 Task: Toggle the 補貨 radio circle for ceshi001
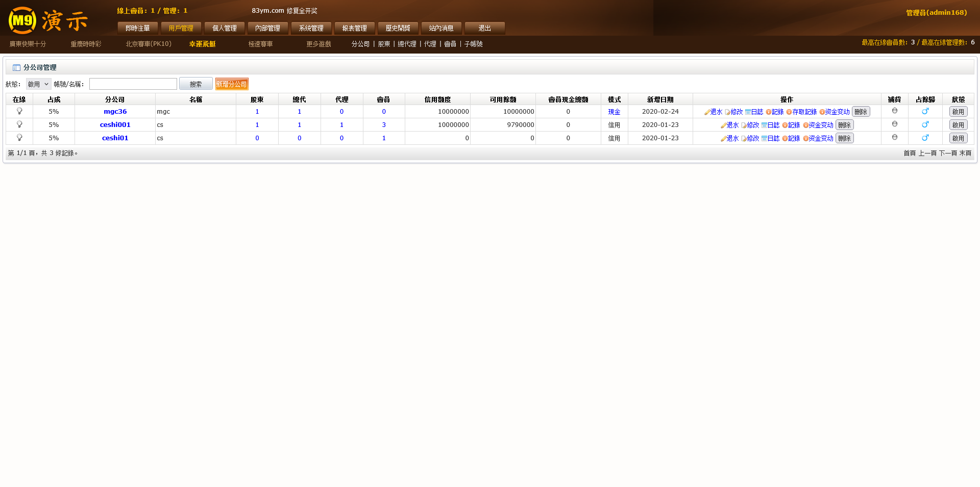coord(894,124)
